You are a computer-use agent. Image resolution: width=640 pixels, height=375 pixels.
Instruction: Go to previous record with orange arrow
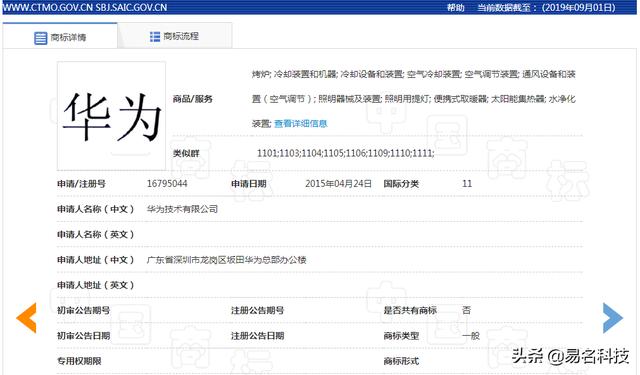tap(27, 318)
